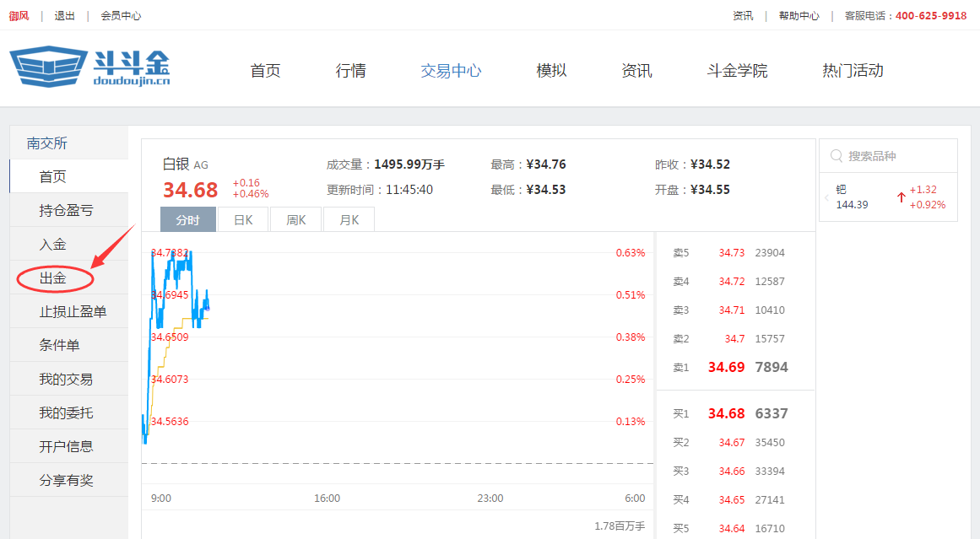
Task: Switch to the 月K chart tab
Action: coord(349,218)
